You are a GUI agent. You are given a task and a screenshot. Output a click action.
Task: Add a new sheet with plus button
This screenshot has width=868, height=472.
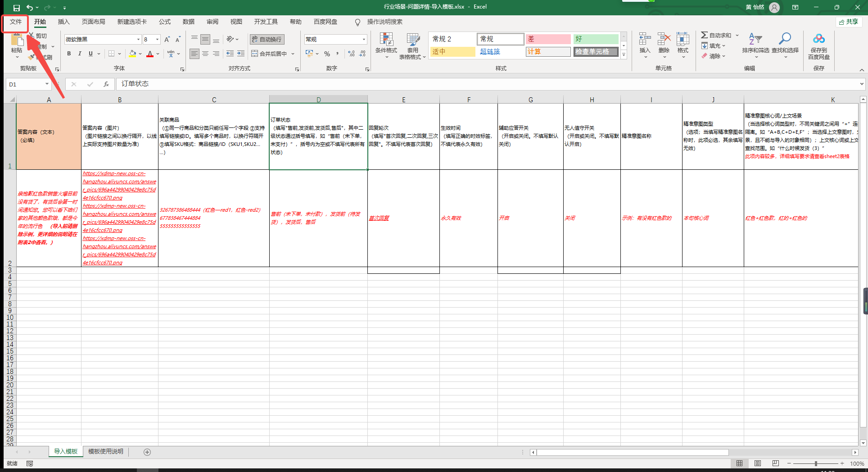[x=147, y=452]
